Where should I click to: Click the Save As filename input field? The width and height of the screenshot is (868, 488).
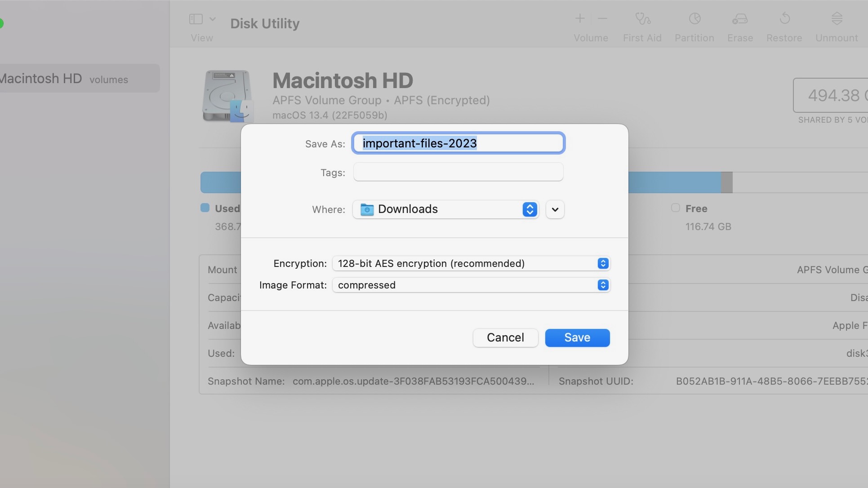pos(458,143)
